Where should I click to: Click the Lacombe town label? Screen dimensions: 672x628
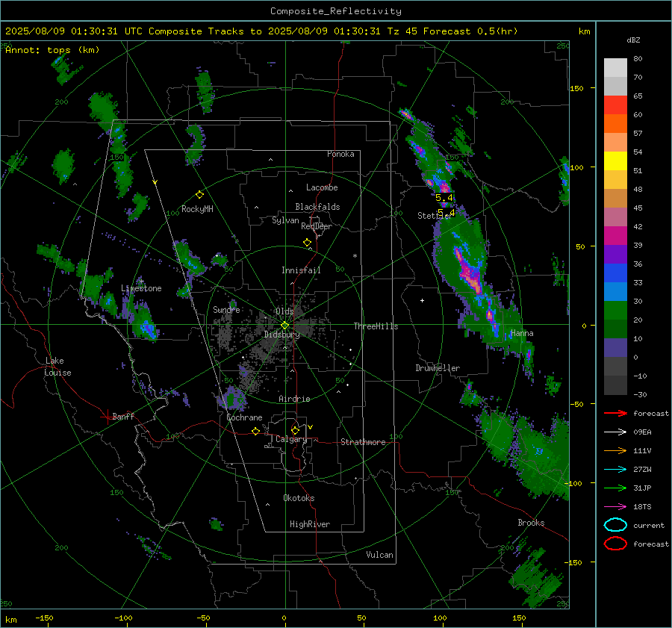[x=322, y=187]
